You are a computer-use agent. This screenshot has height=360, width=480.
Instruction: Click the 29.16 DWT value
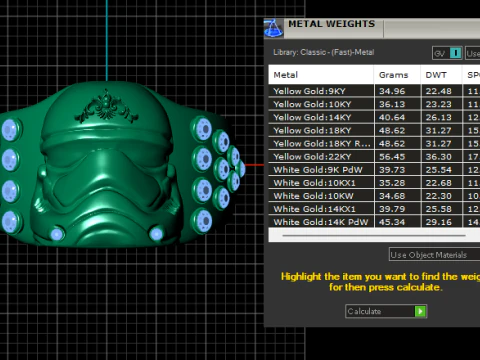pos(439,222)
